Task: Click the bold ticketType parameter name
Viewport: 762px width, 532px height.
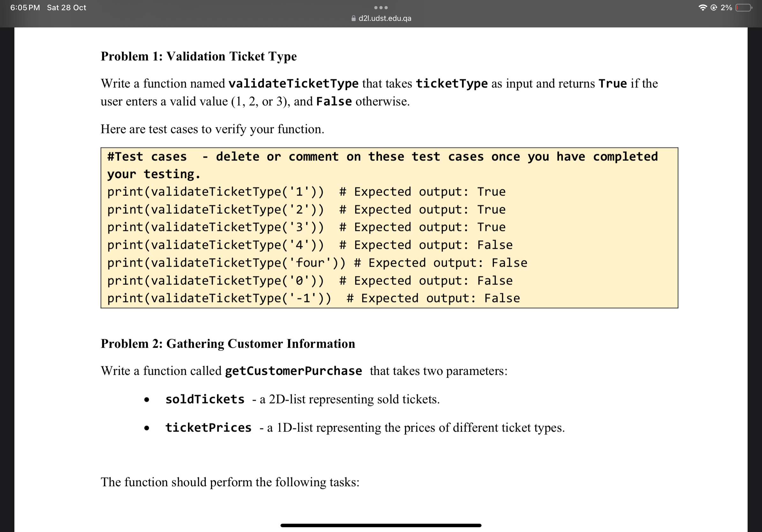Action: [452, 84]
